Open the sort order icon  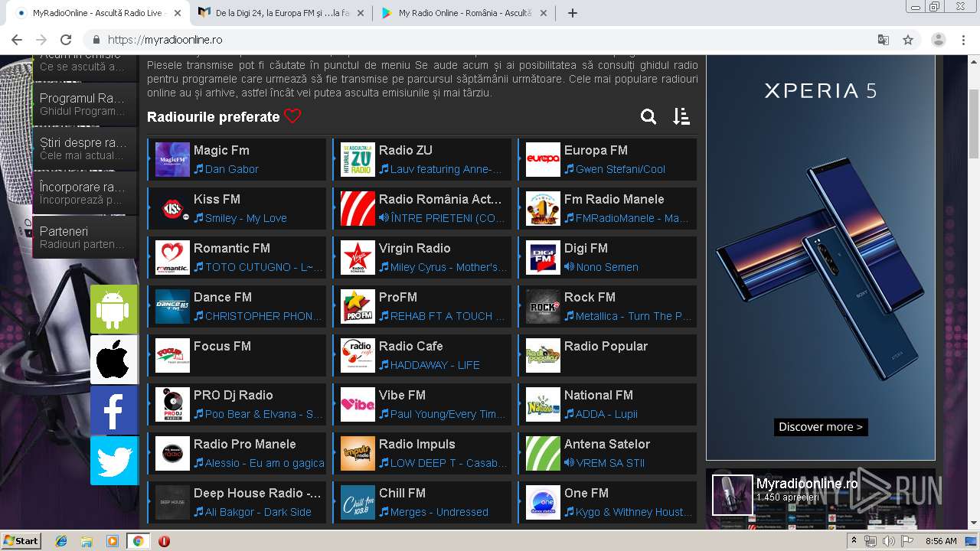point(681,116)
